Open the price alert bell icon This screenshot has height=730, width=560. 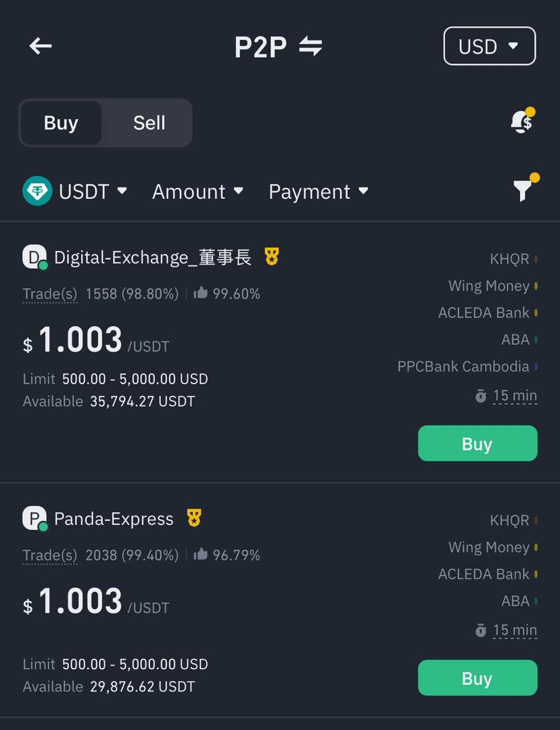(x=522, y=122)
